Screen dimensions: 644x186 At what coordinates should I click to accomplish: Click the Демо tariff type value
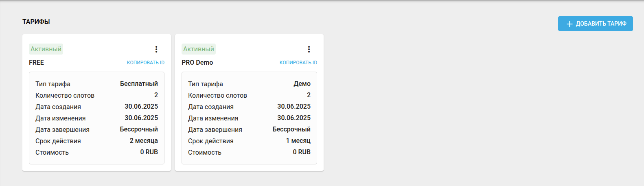click(x=302, y=84)
